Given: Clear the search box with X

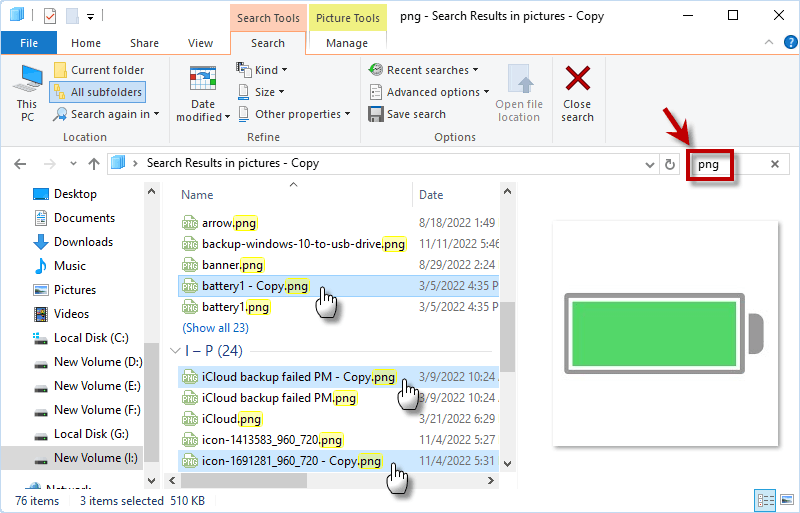Looking at the screenshot, I should (x=775, y=164).
